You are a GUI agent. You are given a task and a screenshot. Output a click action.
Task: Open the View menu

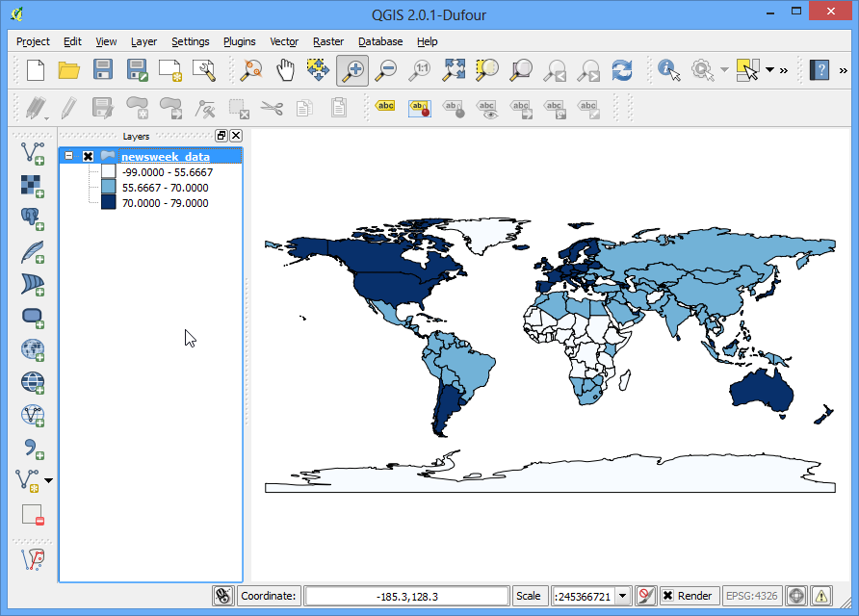(x=106, y=41)
